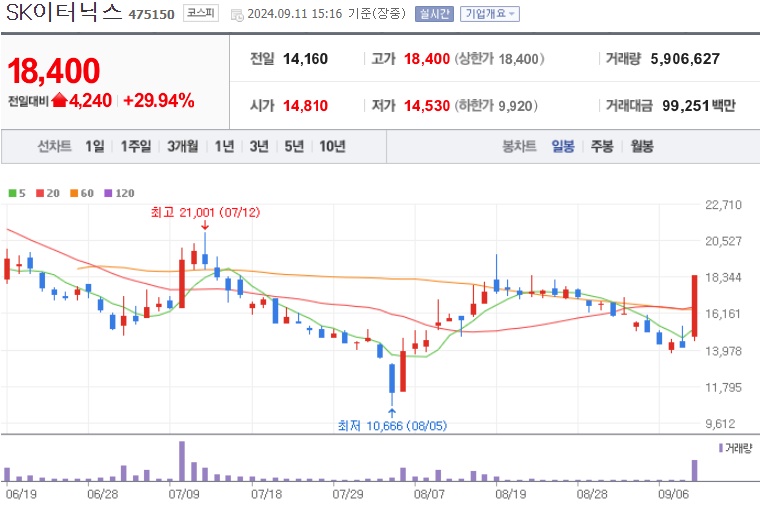Select the 10년 line chart tab
This screenshot has height=510, width=760.
pyautogui.click(x=332, y=146)
